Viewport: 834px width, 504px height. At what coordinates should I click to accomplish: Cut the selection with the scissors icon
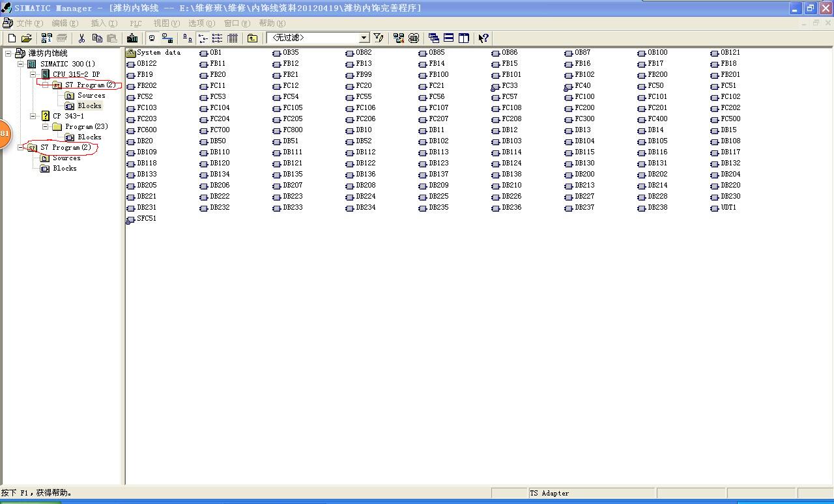click(81, 38)
